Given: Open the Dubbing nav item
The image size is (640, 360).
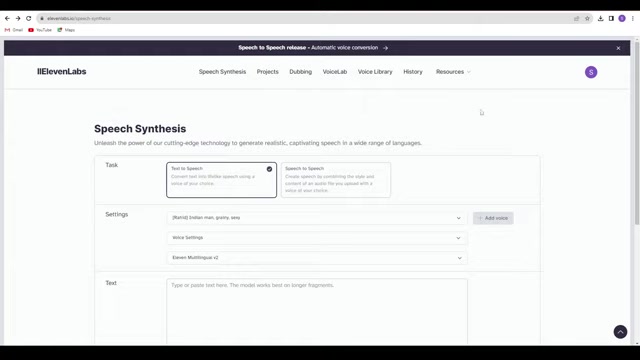Looking at the screenshot, I should (301, 72).
